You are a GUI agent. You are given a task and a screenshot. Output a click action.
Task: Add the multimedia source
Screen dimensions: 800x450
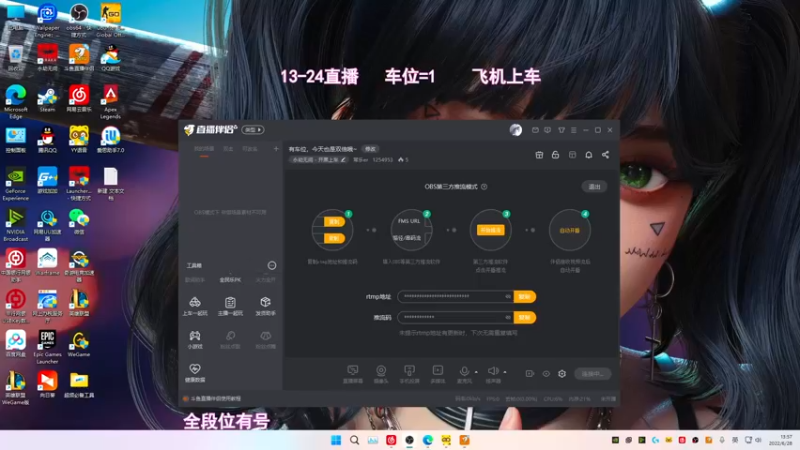(x=438, y=373)
